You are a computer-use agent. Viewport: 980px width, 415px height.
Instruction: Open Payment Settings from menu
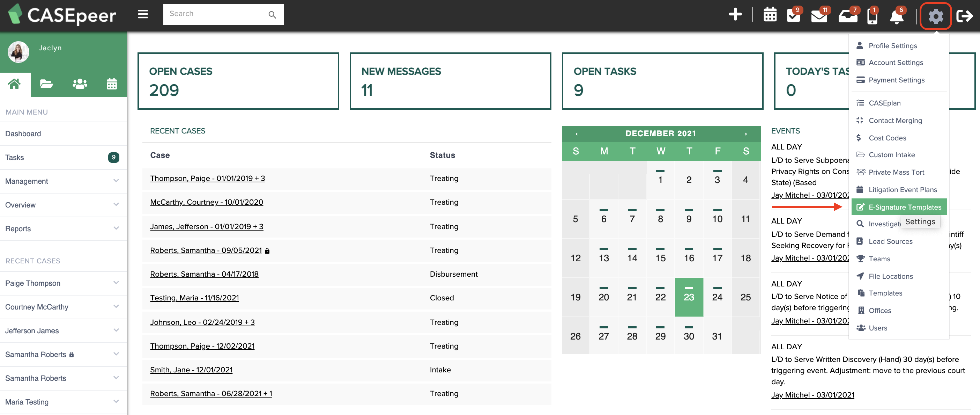896,80
